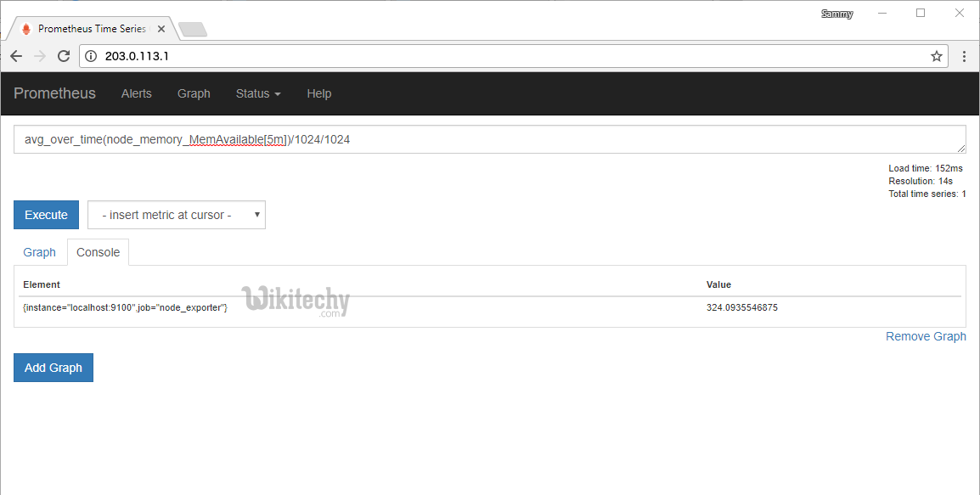Click the browser back arrow
This screenshot has height=495, width=980.
(x=16, y=56)
